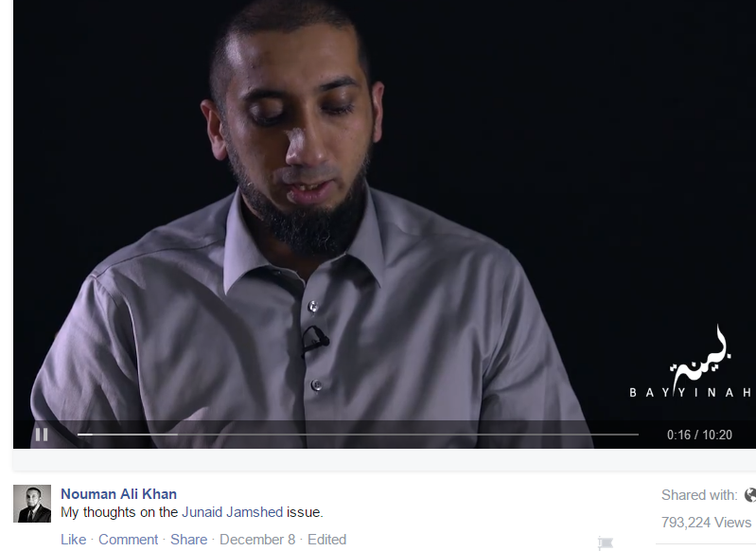Open Nouman Ali Khan's profile picture thumbnail
Image resolution: width=756 pixels, height=551 pixels.
32,504
